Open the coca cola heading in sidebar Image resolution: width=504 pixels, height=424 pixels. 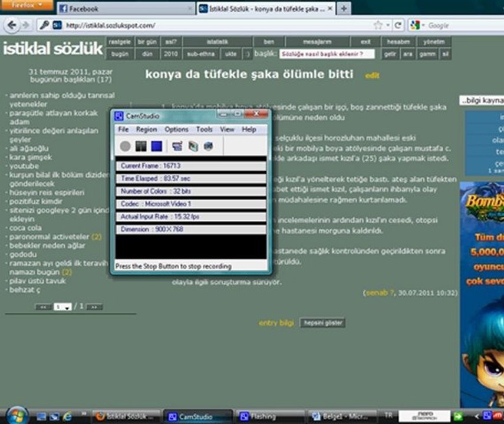[x=25, y=228]
